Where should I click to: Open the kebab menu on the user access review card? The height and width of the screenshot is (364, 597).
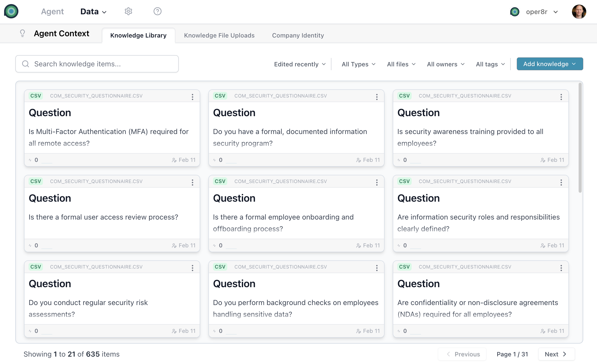pyautogui.click(x=193, y=182)
